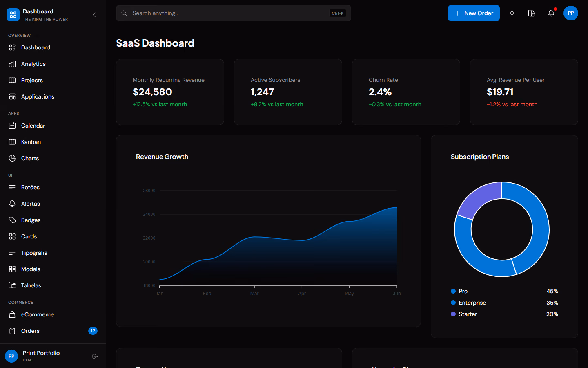Click the Badges tag icon
The height and width of the screenshot is (368, 588).
pos(12,220)
